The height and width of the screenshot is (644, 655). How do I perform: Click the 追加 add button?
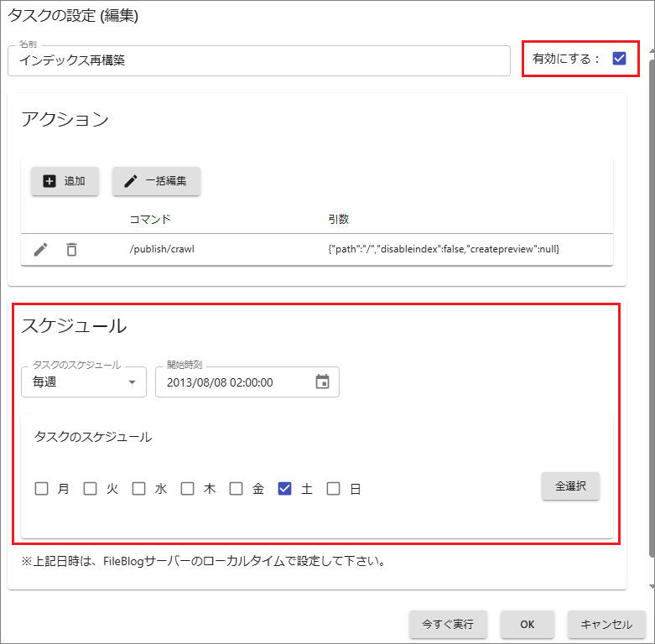tap(65, 181)
